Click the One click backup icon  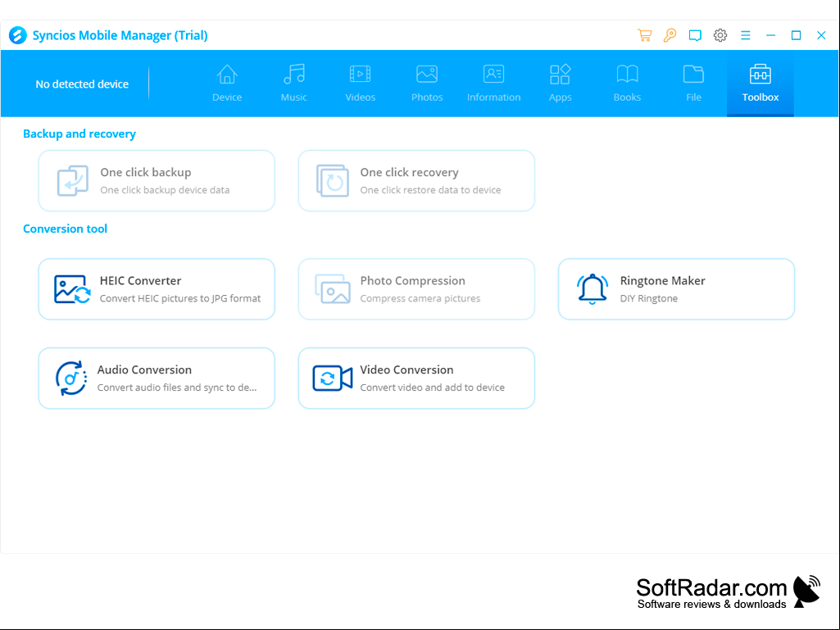[x=73, y=180]
